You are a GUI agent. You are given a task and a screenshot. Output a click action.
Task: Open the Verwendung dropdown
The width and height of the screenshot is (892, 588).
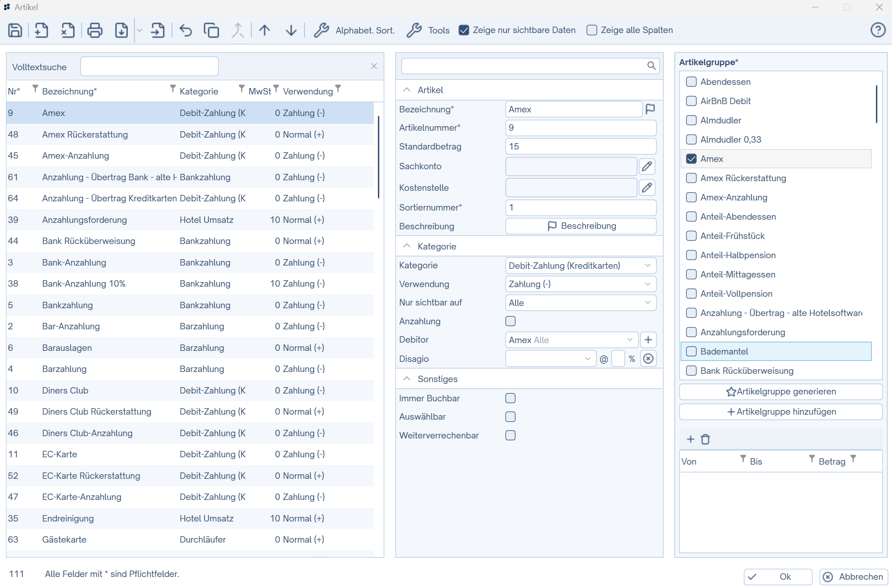[x=580, y=284]
